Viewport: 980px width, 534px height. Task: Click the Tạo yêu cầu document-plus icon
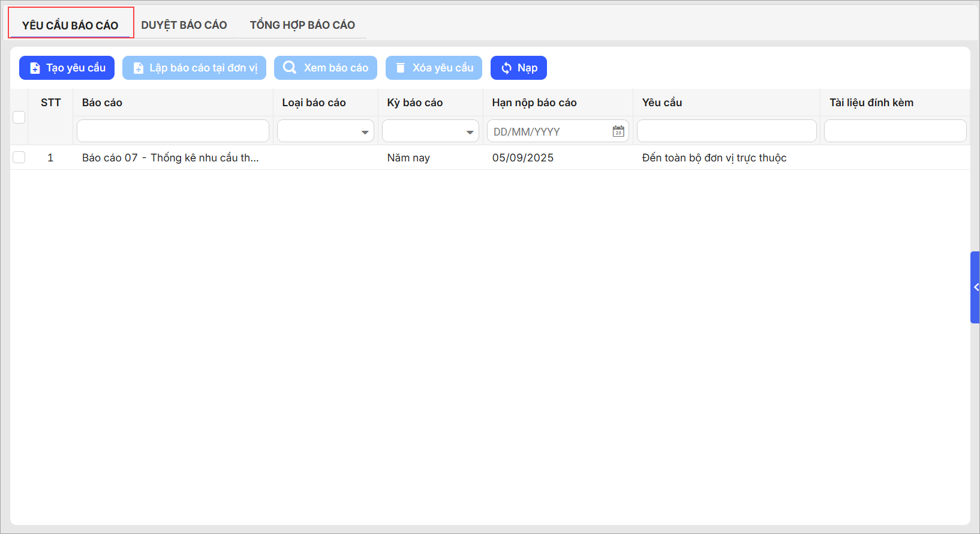35,68
